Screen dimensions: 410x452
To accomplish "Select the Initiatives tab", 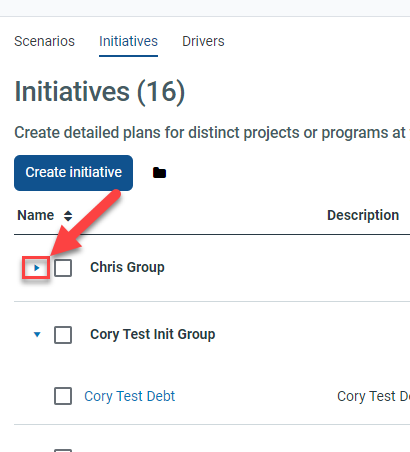I will (x=128, y=41).
